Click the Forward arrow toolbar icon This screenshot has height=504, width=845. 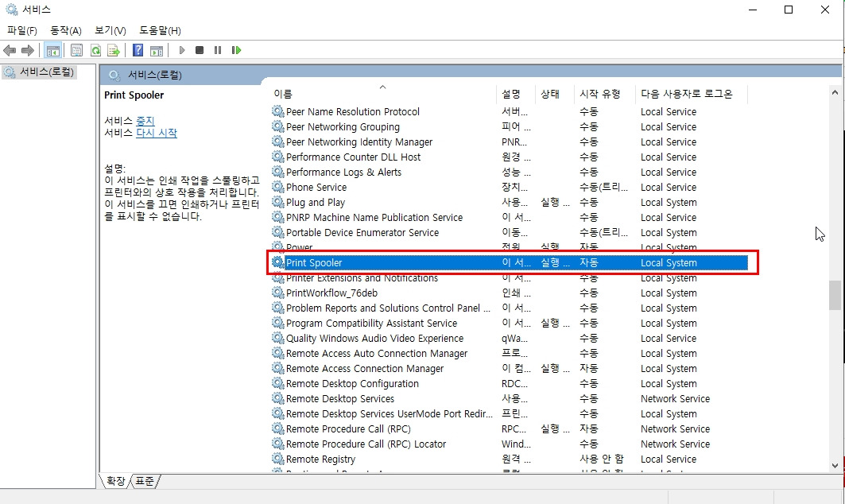(28, 51)
